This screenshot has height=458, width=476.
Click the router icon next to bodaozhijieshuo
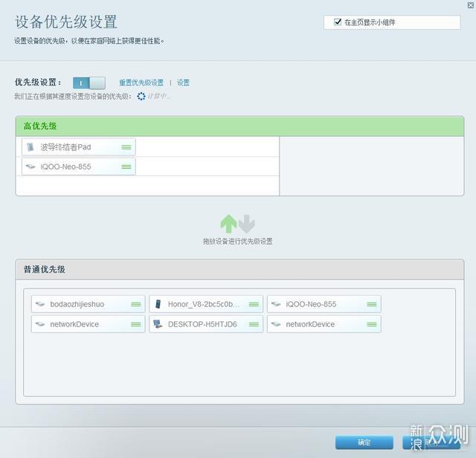[40, 304]
